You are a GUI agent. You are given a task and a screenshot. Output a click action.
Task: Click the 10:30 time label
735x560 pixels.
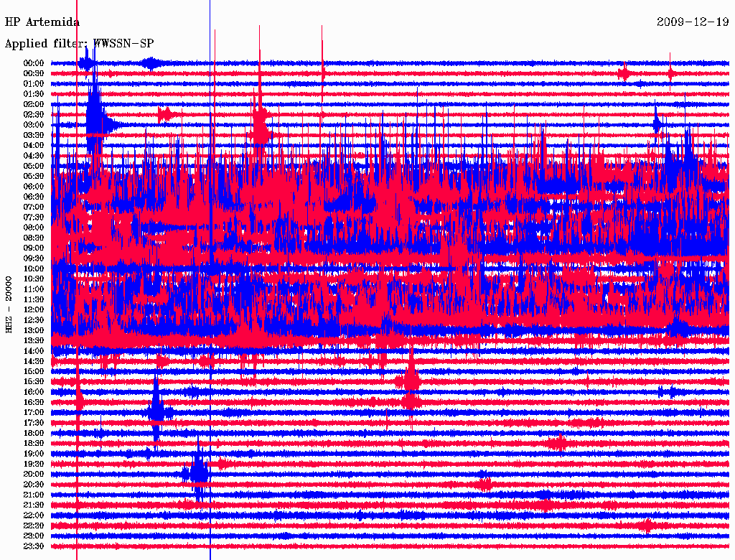[x=34, y=279]
